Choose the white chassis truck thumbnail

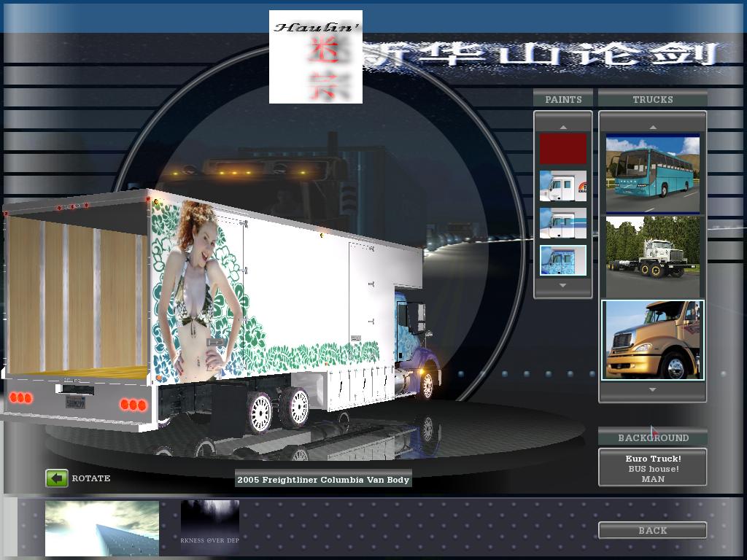click(x=652, y=257)
